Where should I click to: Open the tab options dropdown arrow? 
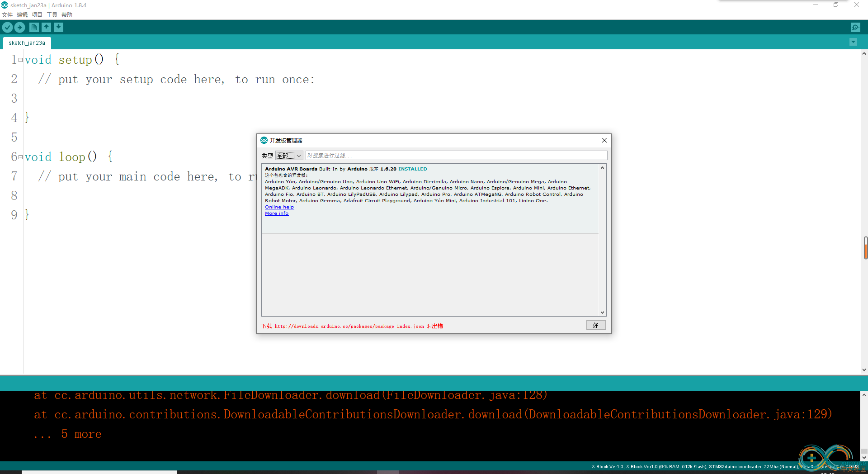tap(853, 42)
